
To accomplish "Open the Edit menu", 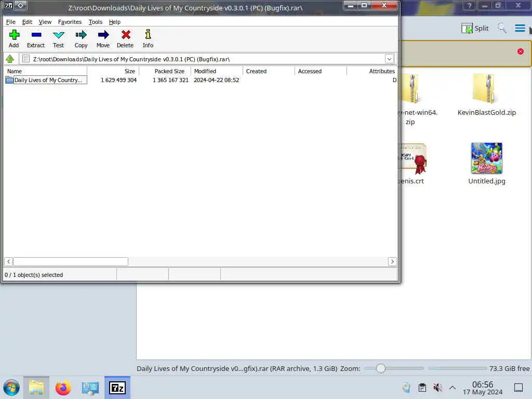I will click(27, 22).
